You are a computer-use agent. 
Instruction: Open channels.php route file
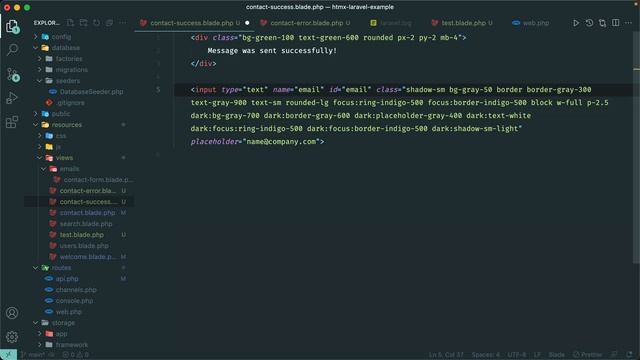pyautogui.click(x=76, y=290)
